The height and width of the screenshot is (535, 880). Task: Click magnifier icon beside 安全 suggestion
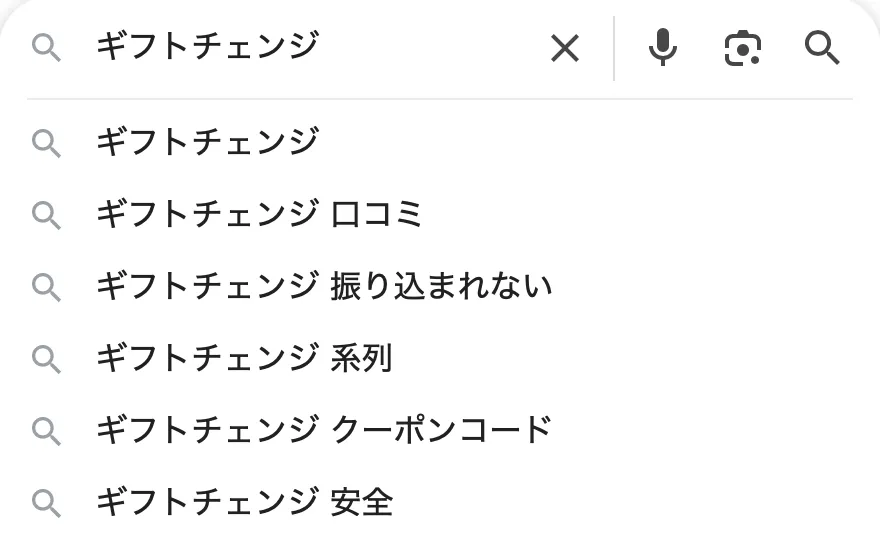pyautogui.click(x=46, y=502)
